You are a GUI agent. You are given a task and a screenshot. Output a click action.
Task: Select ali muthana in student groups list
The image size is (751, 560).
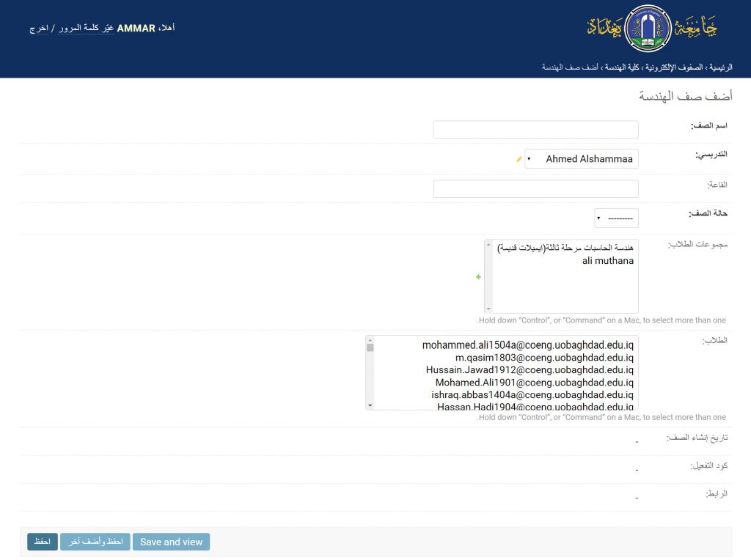(608, 261)
